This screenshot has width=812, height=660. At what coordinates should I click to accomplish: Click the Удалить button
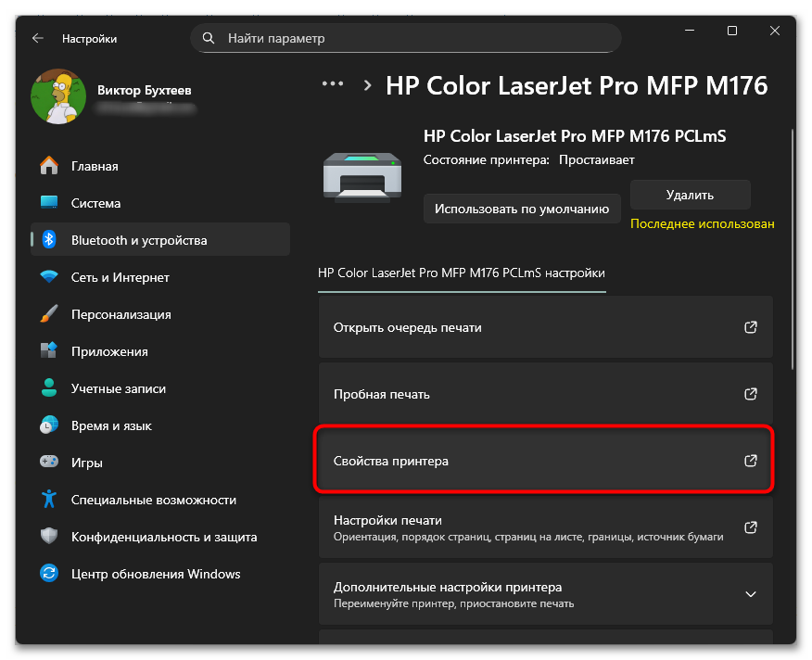tap(690, 195)
